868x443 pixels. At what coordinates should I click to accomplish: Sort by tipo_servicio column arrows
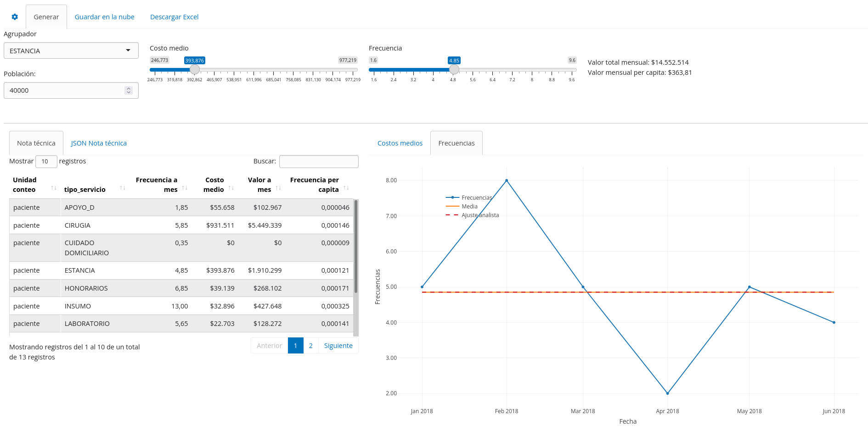click(x=123, y=188)
